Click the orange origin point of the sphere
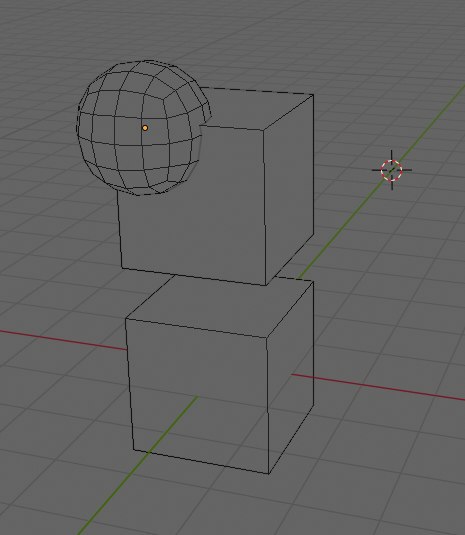This screenshot has height=535, width=465. click(145, 128)
